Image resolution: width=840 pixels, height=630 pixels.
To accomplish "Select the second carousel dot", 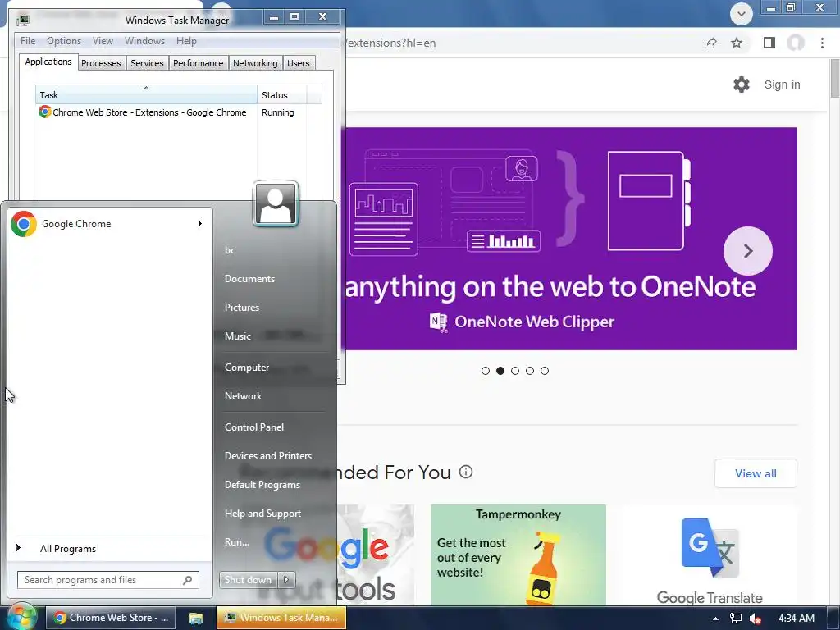I will pos(500,371).
